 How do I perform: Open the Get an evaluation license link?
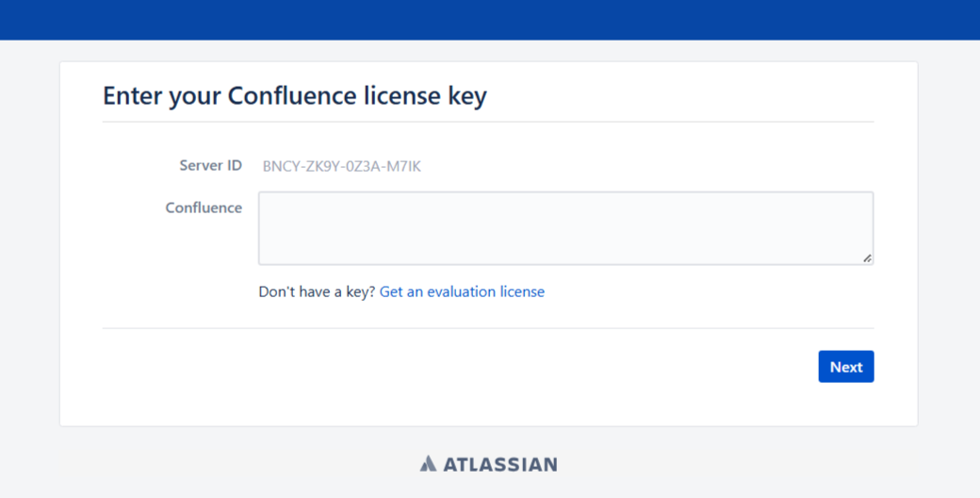(x=462, y=291)
